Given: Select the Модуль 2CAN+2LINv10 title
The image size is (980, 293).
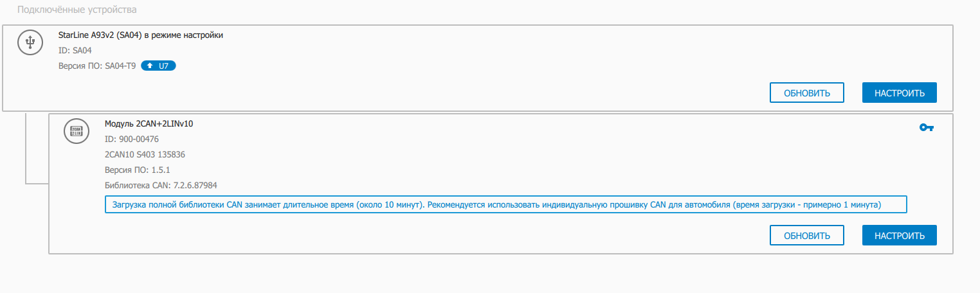Looking at the screenshot, I should [149, 124].
